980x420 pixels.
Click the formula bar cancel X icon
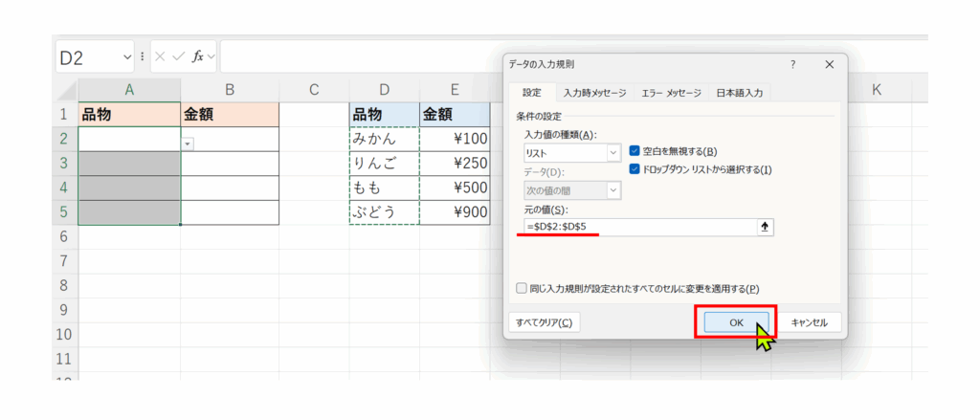click(x=160, y=57)
